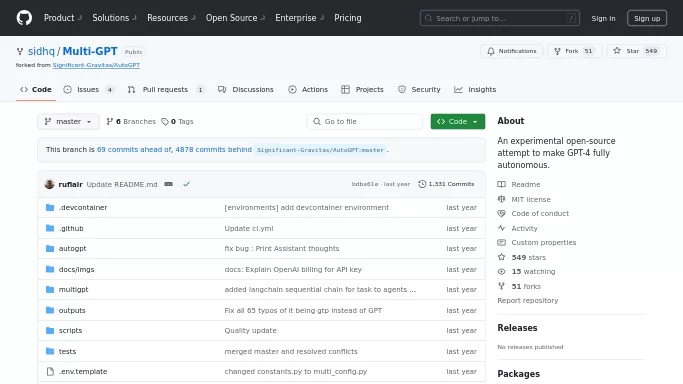Open the 'Update ci.yml' commit message

tap(249, 228)
